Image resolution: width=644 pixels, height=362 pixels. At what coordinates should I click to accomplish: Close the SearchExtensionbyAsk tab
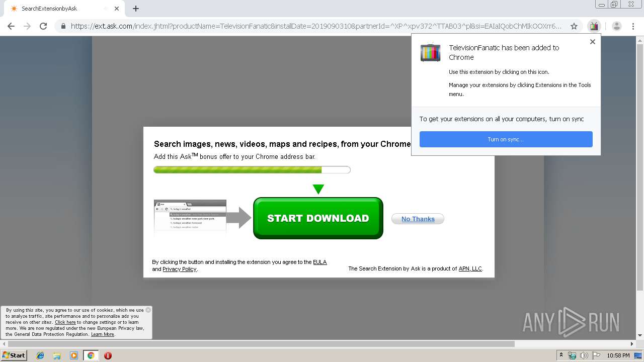click(x=117, y=9)
